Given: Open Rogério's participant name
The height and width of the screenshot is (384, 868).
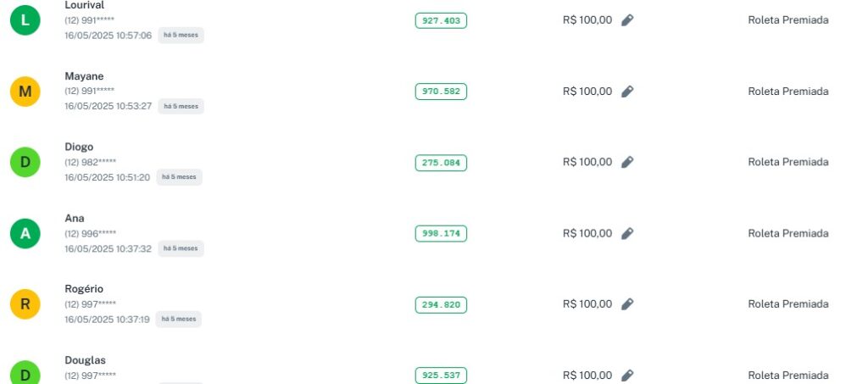Looking at the screenshot, I should [x=85, y=289].
